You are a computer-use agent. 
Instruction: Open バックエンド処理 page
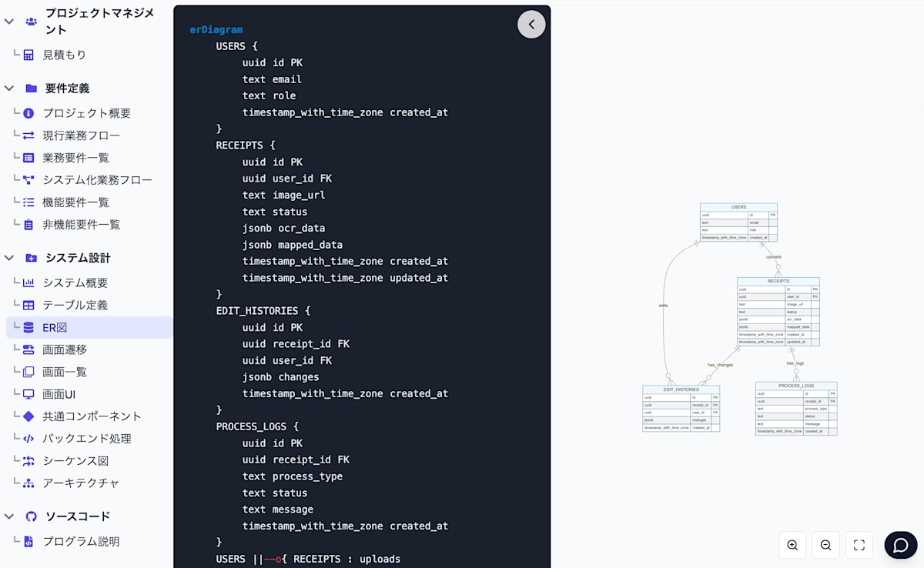click(x=87, y=439)
